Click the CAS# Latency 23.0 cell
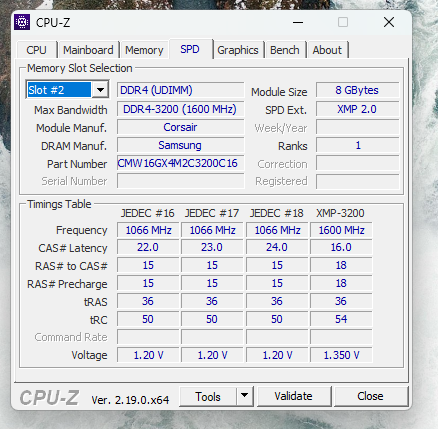Screen dimensions: 438x429 pyautogui.click(x=212, y=247)
